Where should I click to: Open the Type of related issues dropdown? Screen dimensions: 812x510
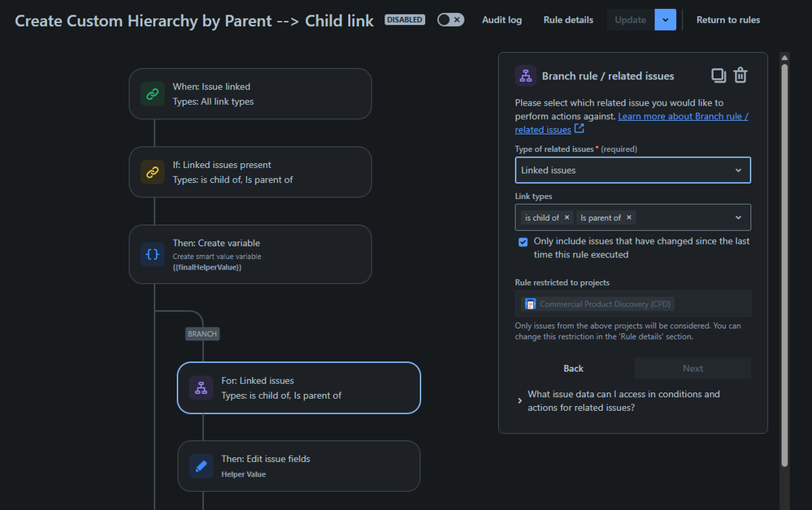[633, 171]
